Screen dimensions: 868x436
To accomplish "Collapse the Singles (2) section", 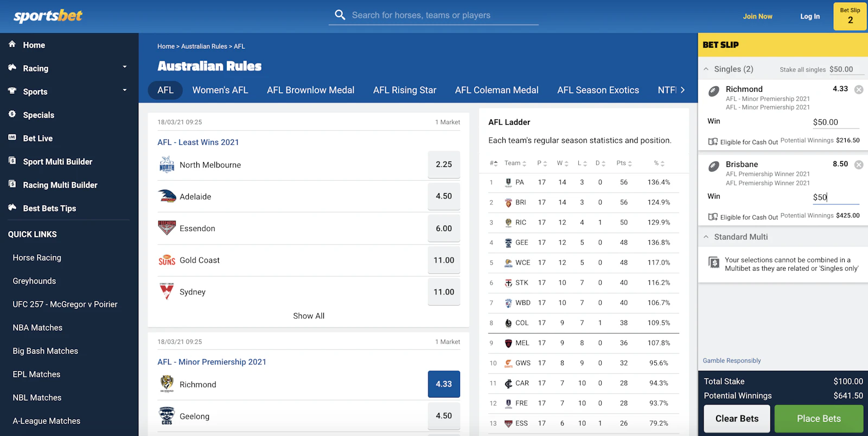I will (x=706, y=69).
